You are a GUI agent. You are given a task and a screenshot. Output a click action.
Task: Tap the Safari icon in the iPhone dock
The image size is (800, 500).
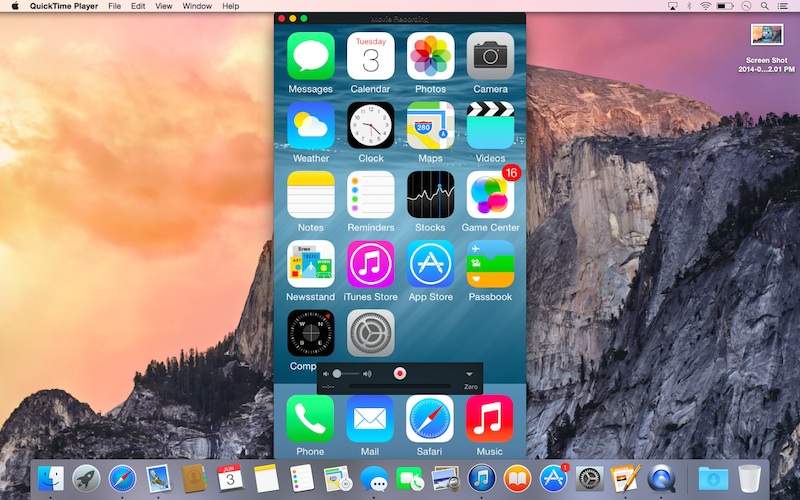pos(430,418)
